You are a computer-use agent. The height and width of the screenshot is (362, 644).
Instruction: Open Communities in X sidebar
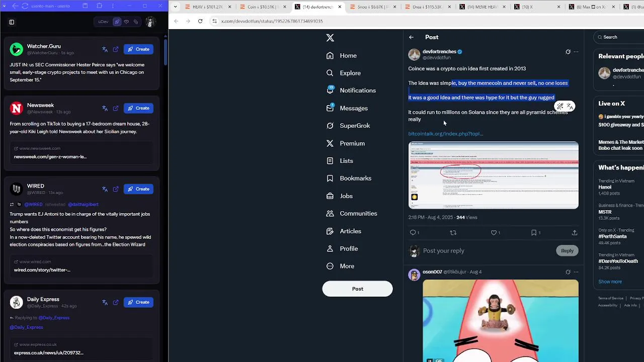352,214
